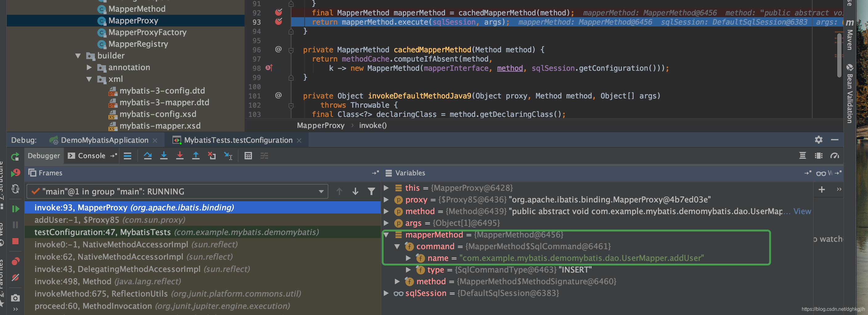Click the filter frames funnel icon

[371, 191]
